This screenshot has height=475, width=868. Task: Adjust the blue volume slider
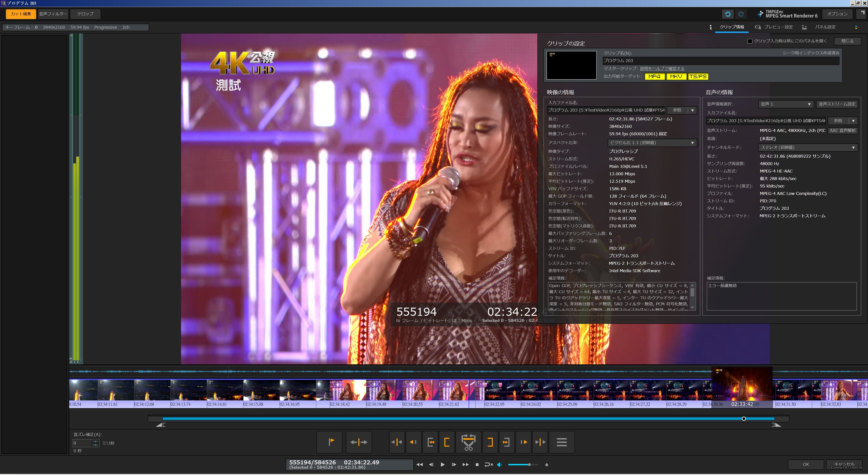(x=529, y=465)
